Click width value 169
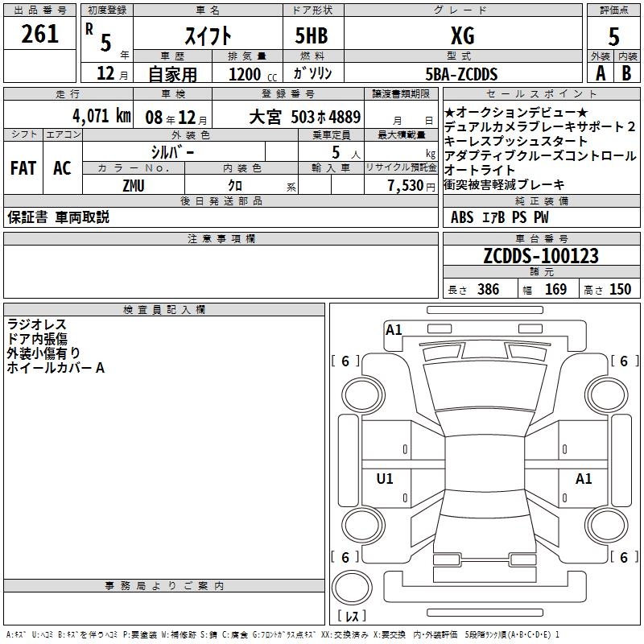Viewport: 644px width, 644px height. click(x=555, y=289)
